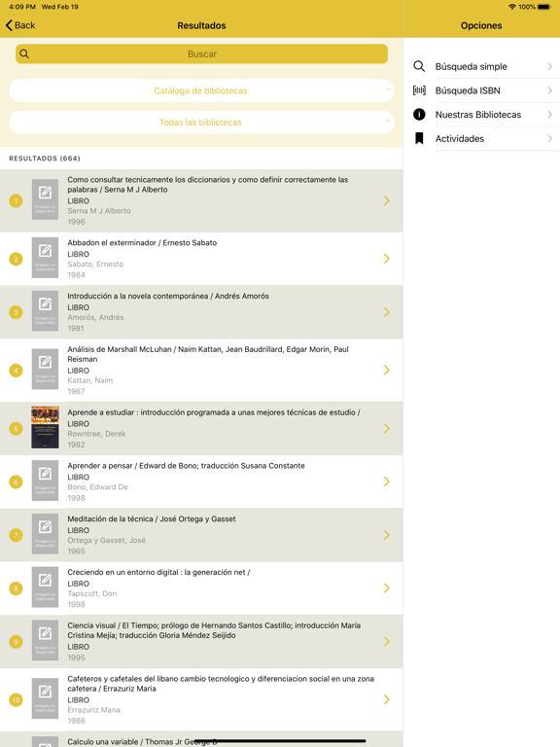The width and height of the screenshot is (560, 747).
Task: Click the chevron arrow on Como consultar tecnicamente row
Action: pos(387,200)
